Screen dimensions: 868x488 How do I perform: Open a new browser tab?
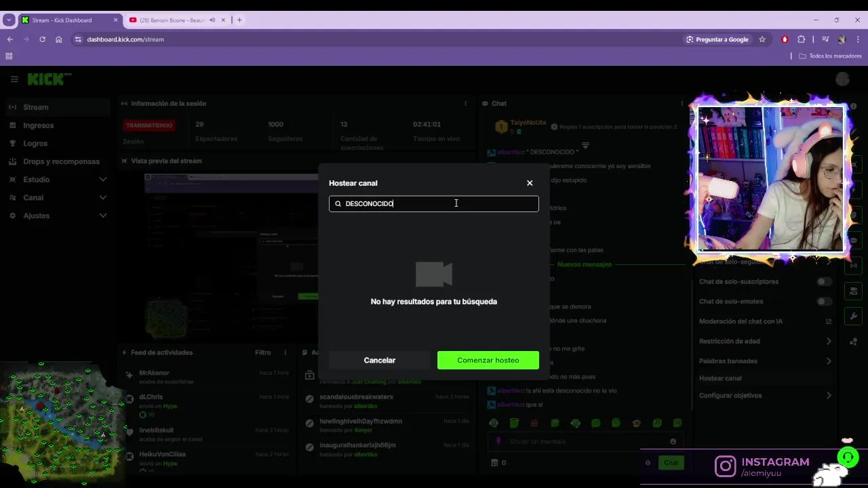(239, 20)
